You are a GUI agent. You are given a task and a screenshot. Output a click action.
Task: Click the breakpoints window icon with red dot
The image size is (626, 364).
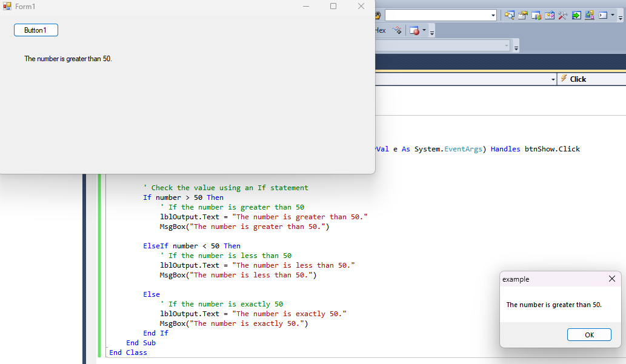[415, 30]
